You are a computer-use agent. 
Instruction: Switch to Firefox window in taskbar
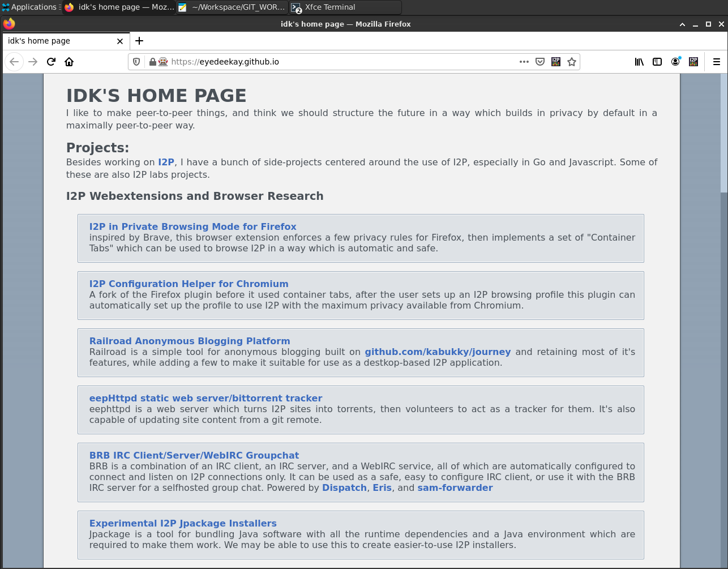[119, 7]
